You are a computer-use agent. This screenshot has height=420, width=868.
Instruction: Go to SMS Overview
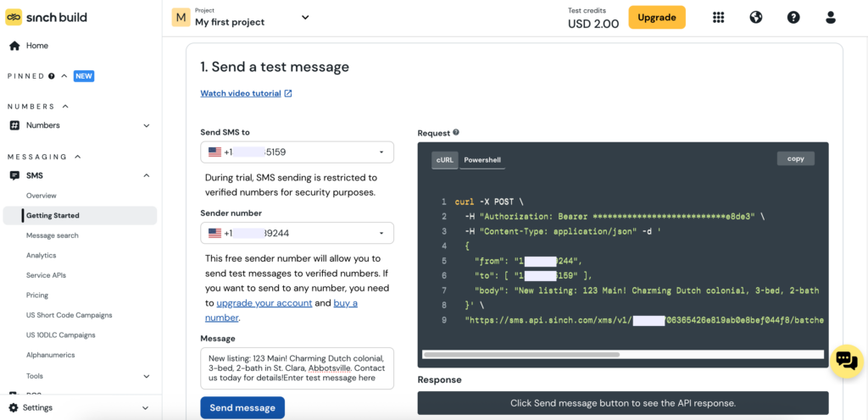[42, 196]
